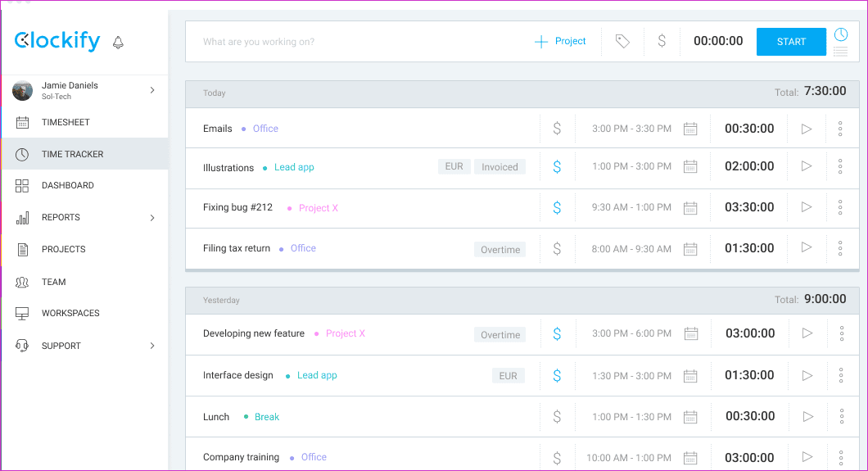Resume the timer for Filing tax return
The width and height of the screenshot is (868, 471).
tap(807, 247)
